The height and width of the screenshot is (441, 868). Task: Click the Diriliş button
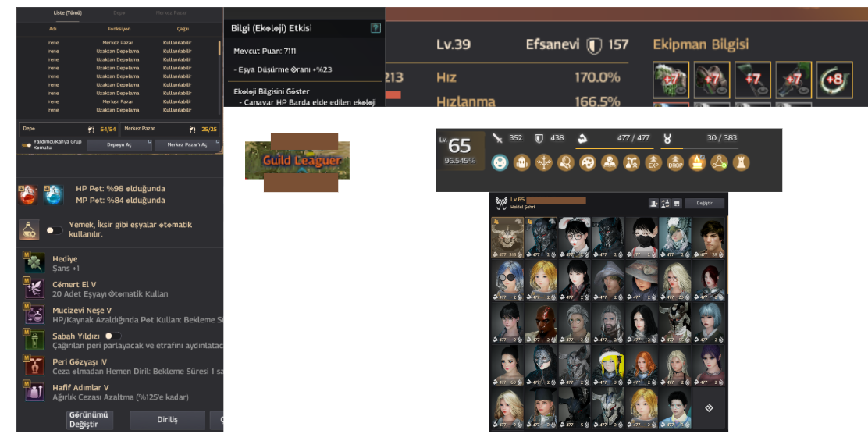(167, 420)
